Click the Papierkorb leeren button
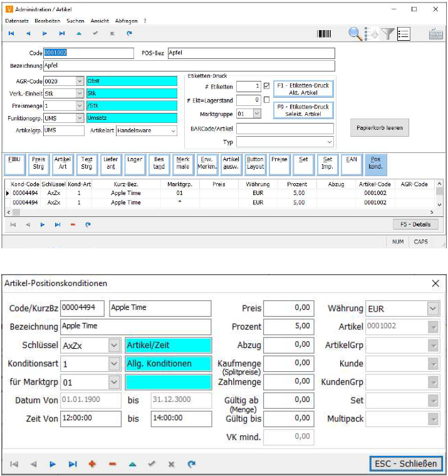 click(x=380, y=128)
